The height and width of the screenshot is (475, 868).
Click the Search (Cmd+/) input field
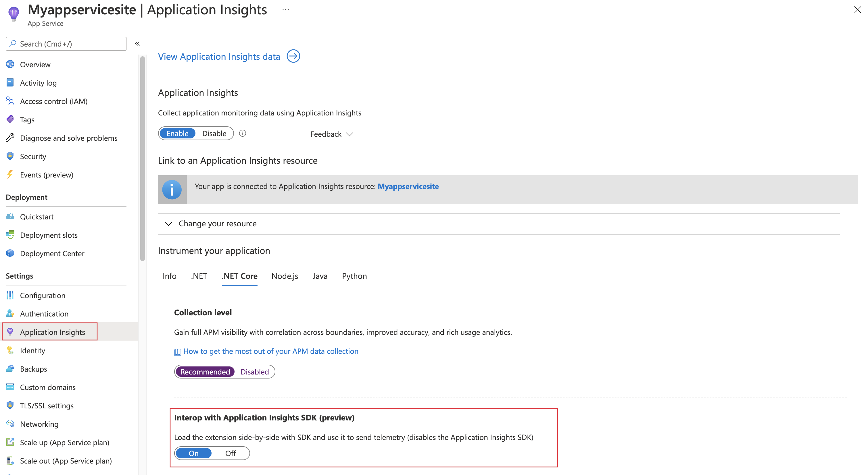click(66, 43)
